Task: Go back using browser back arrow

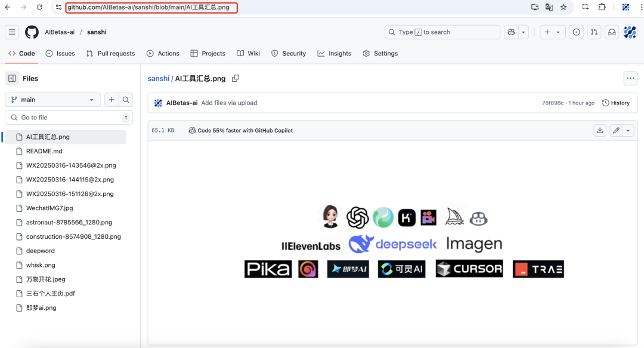Action: (x=8, y=7)
